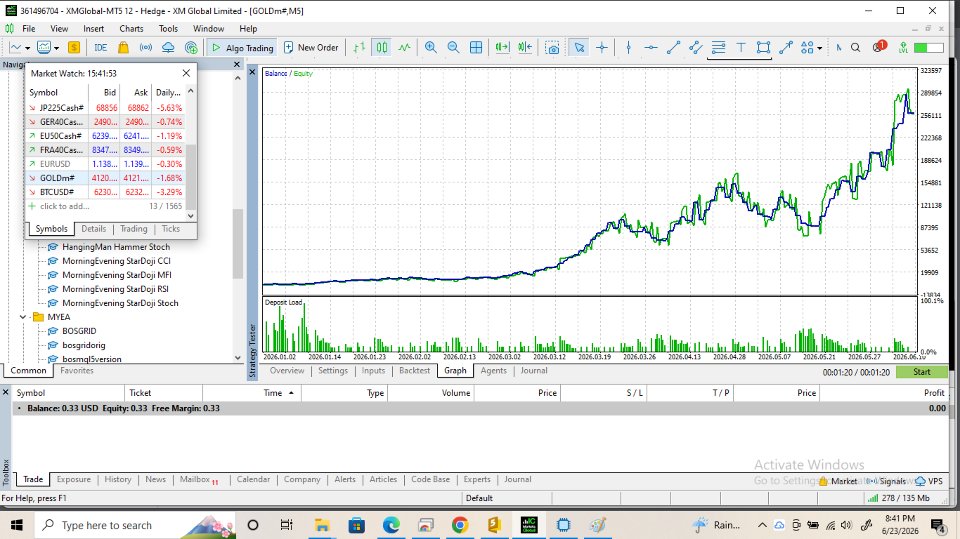This screenshot has height=539, width=960.
Task: Open the MQL IDE editor icon
Action: (x=101, y=47)
